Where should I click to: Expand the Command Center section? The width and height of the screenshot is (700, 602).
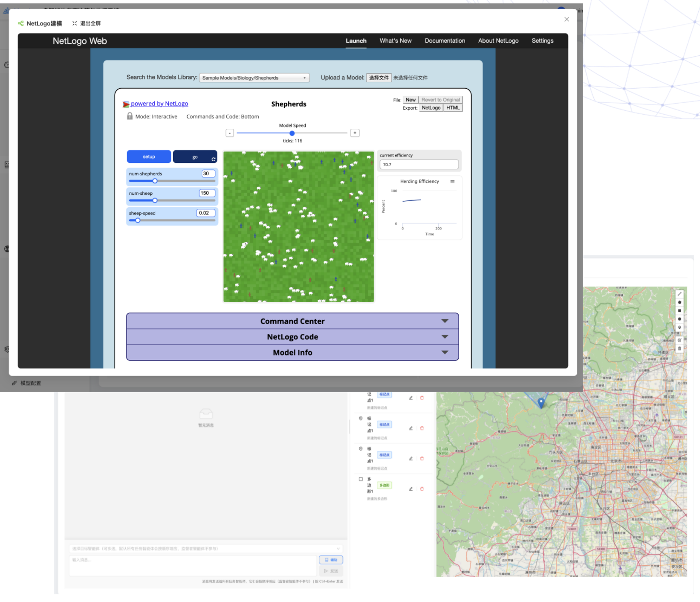292,321
